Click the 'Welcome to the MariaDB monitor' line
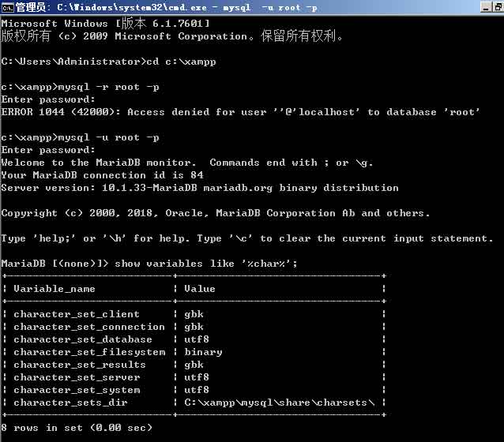 tap(187, 163)
